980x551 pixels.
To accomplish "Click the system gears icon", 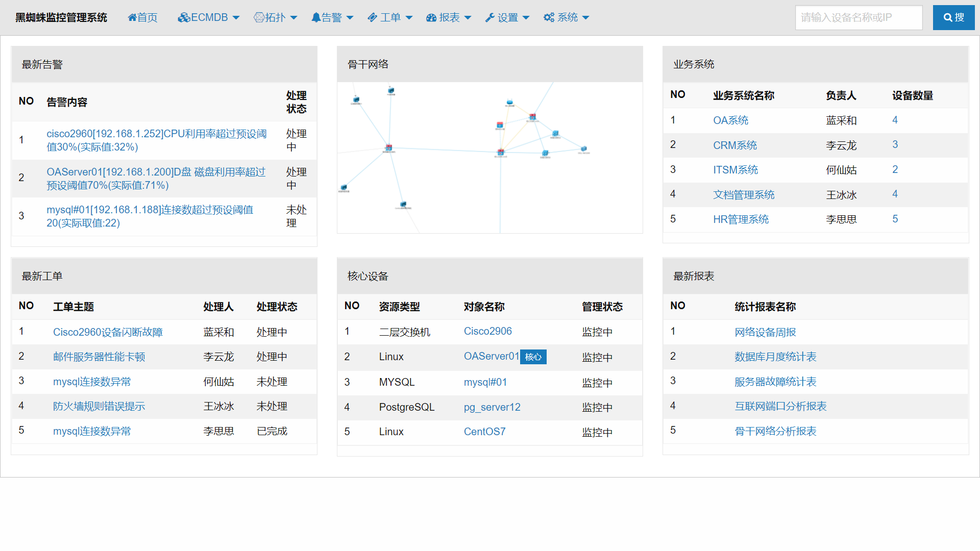I will coord(549,17).
